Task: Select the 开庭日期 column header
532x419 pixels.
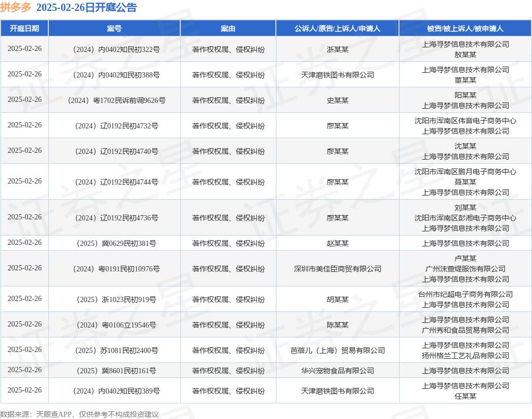Action: pos(24,29)
